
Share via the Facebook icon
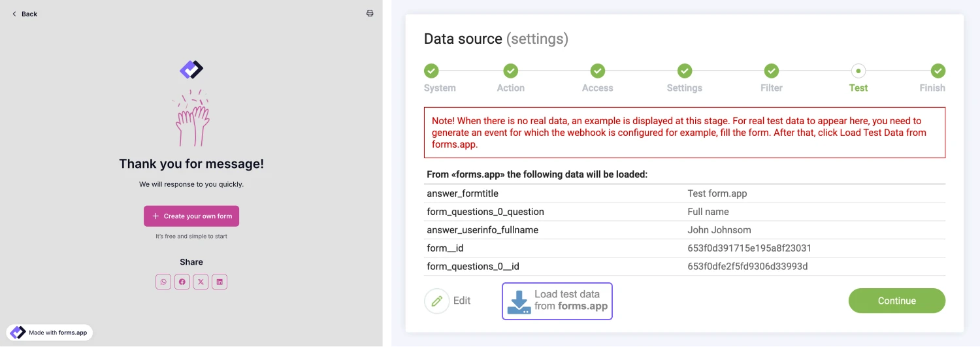(182, 282)
